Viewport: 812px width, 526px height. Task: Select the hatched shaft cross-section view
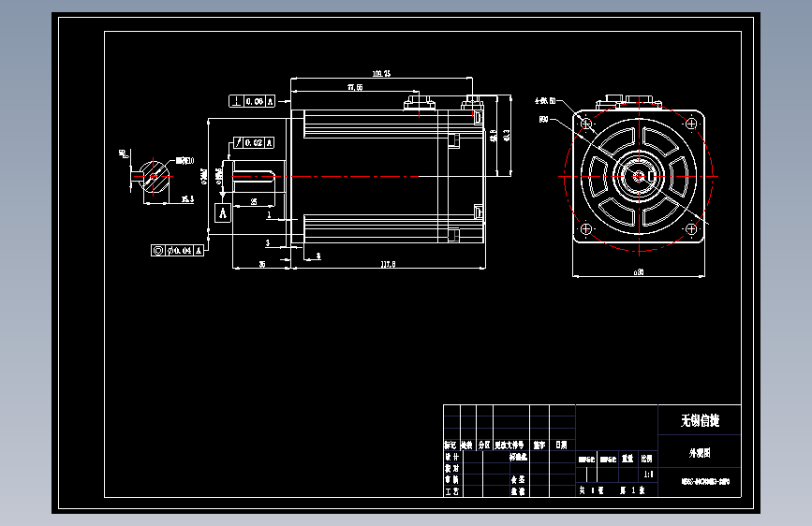(154, 177)
